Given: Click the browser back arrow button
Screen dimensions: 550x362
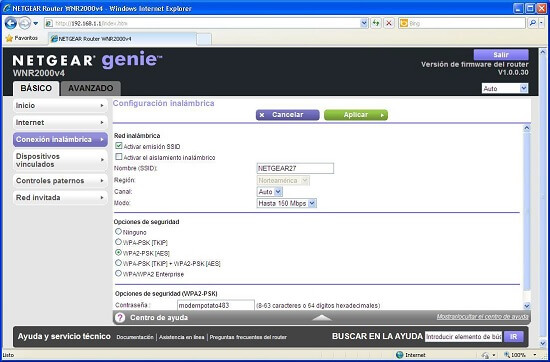Looking at the screenshot, I should (x=11, y=24).
